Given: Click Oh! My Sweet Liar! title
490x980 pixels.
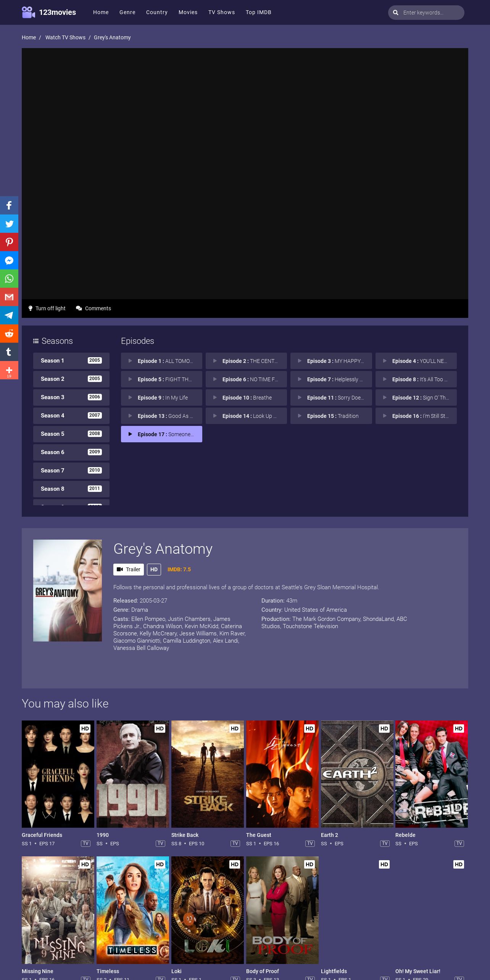Looking at the screenshot, I should (x=418, y=971).
